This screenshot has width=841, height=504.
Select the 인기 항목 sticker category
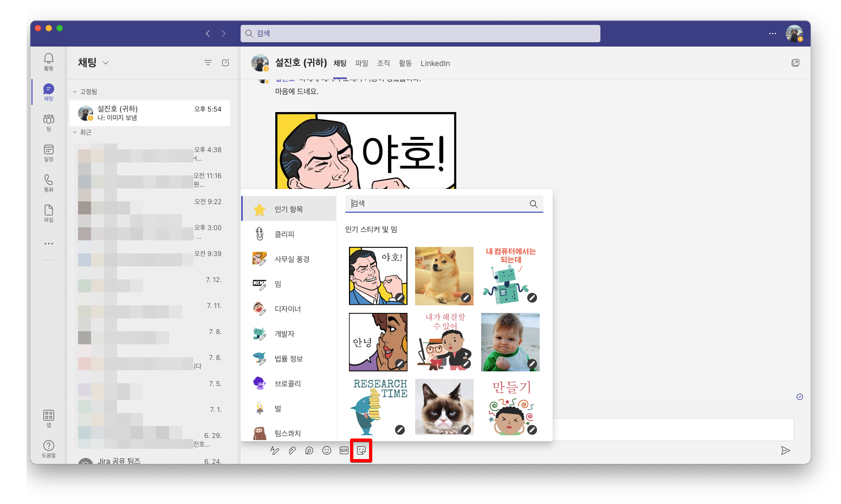click(289, 209)
